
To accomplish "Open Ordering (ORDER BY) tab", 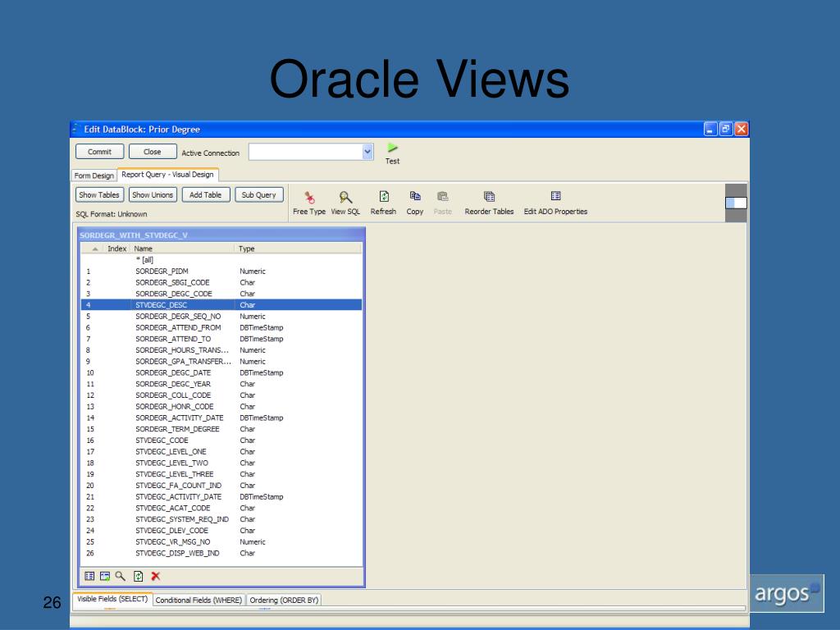I will pos(284,600).
